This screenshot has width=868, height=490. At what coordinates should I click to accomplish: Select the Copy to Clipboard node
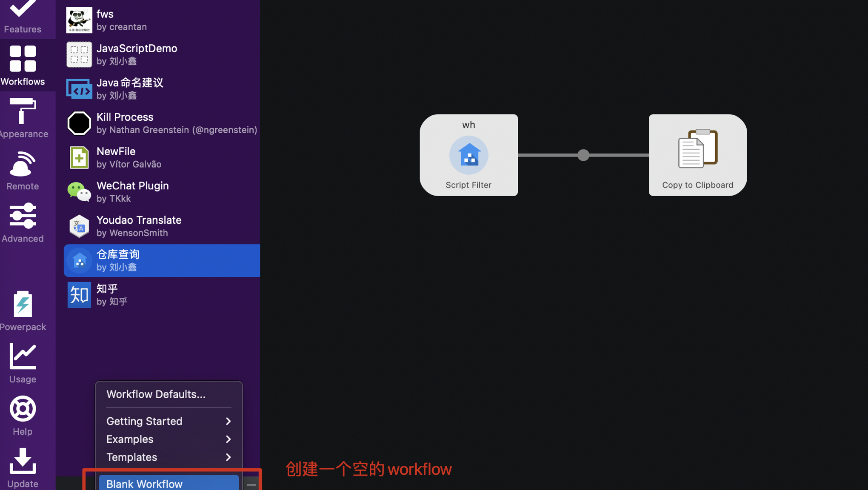coord(697,155)
